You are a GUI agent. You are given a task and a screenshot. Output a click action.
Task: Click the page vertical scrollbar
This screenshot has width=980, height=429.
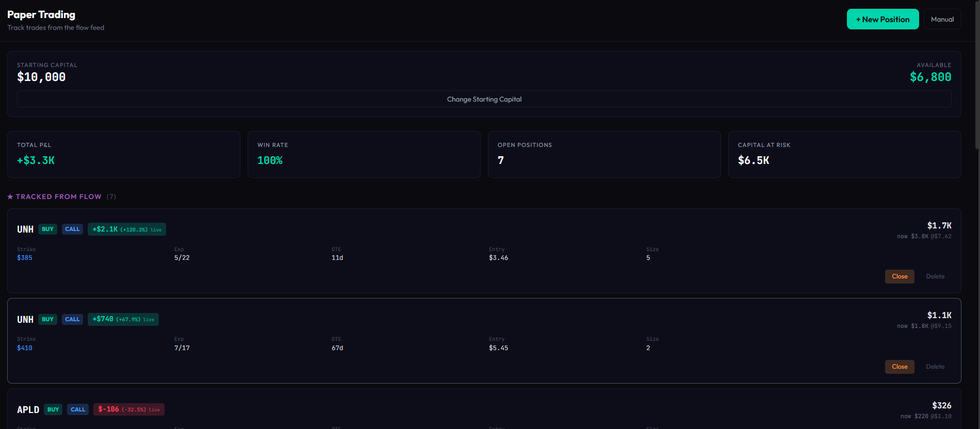point(977,75)
